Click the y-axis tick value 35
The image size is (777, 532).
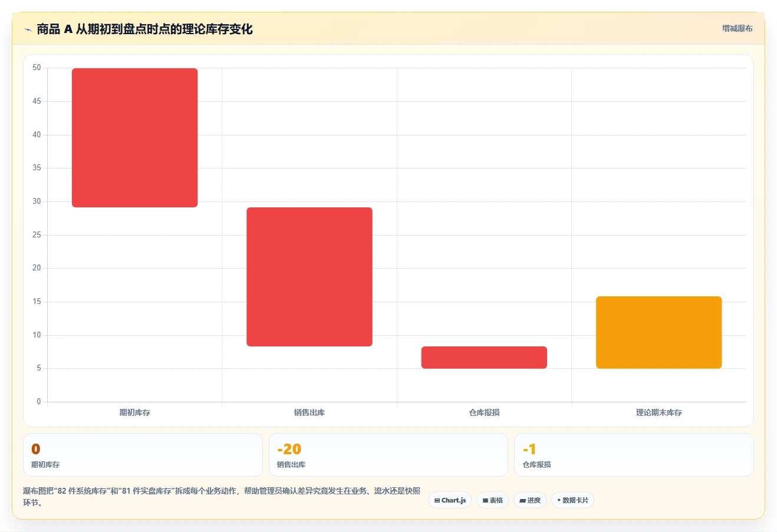point(37,168)
